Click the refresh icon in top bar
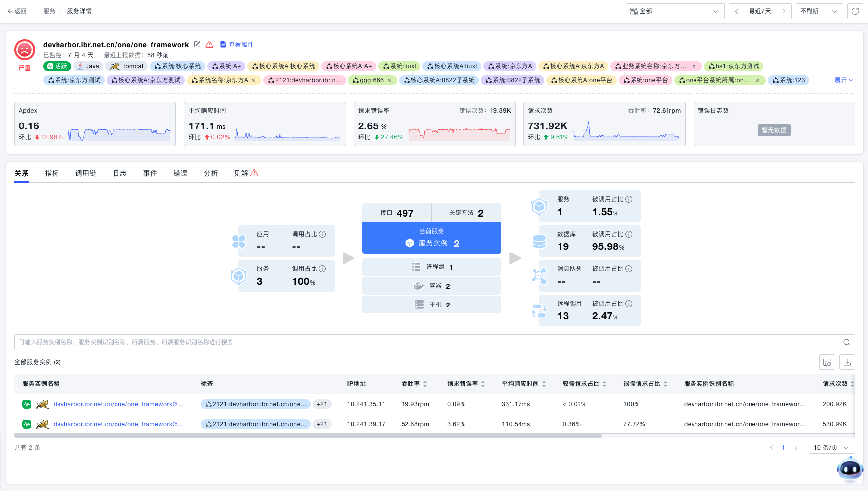This screenshot has width=868, height=491. 855,11
